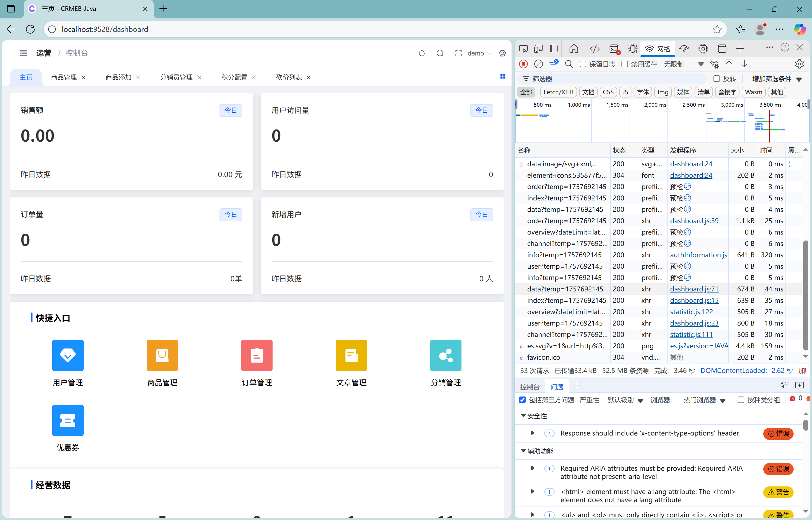Click the issues panel scrollbar
The image size is (812, 520).
click(806, 425)
